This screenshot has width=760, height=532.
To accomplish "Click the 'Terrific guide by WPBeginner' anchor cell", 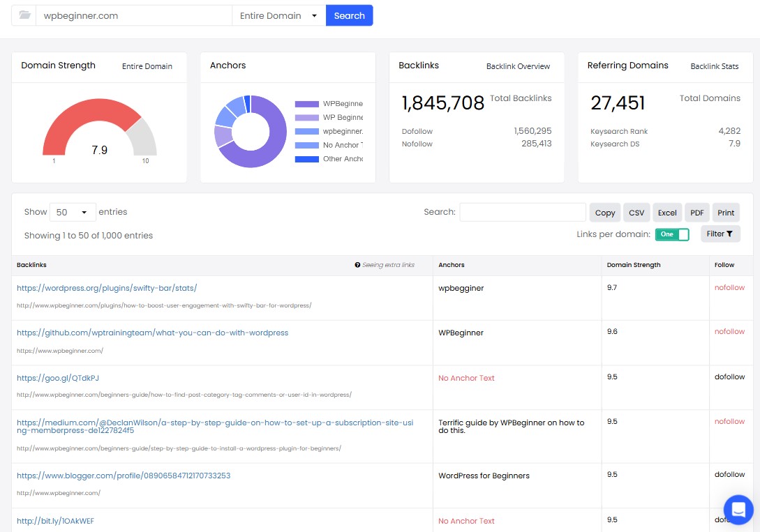I will 512,427.
